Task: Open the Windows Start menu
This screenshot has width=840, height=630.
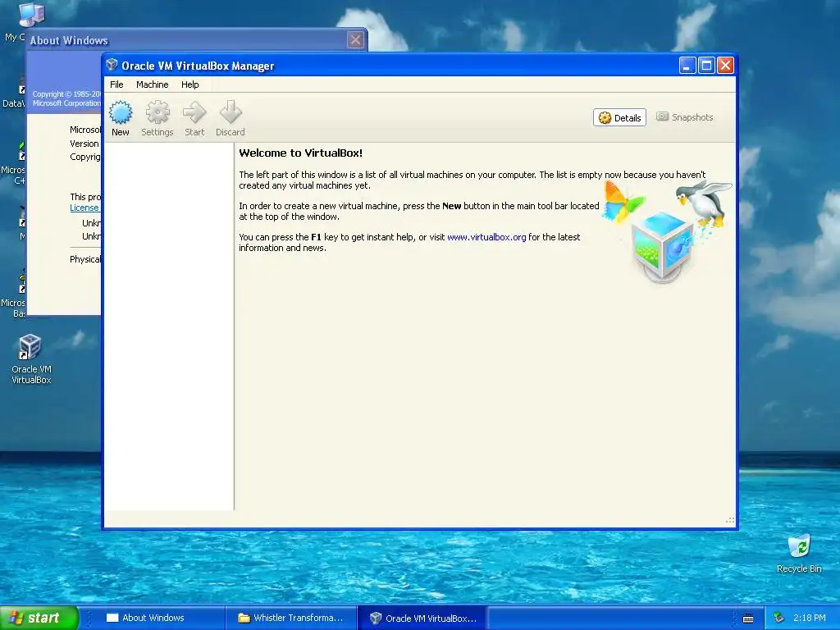Action: (x=39, y=618)
